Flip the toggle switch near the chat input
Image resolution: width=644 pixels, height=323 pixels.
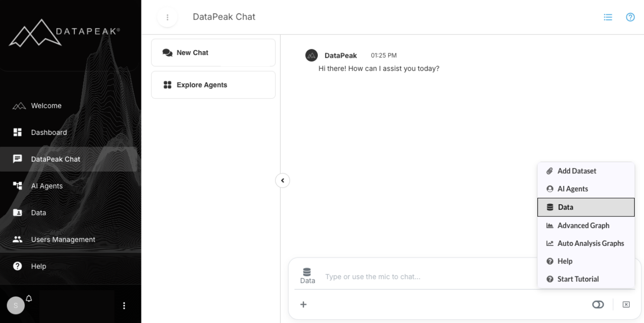(598, 304)
